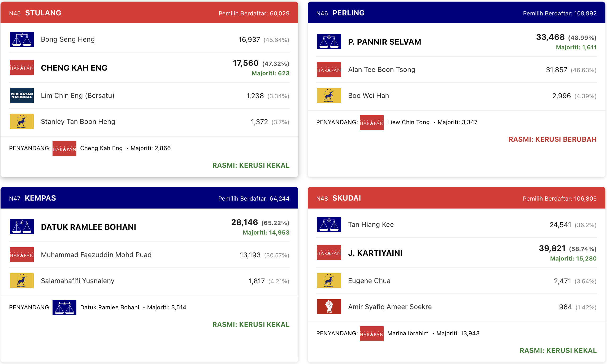Click Bersama party logo beside Stanley Tan Boon Heng
This screenshot has height=364, width=607.
22,122
